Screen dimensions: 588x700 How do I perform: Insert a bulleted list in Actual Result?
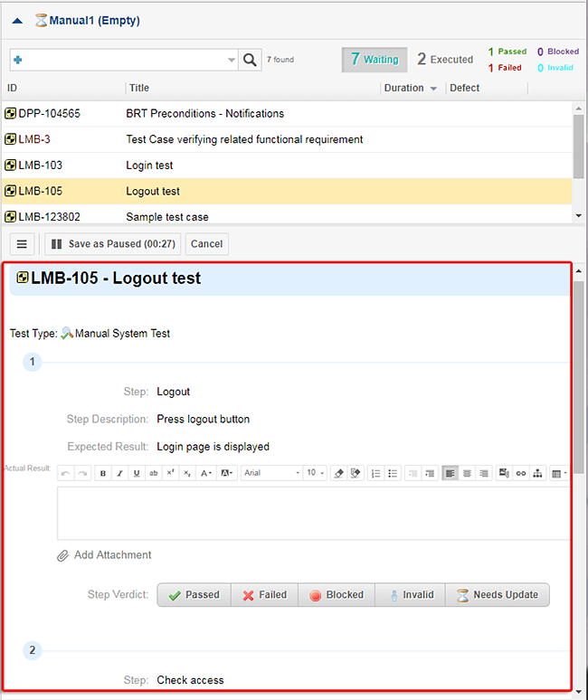pyautogui.click(x=393, y=473)
